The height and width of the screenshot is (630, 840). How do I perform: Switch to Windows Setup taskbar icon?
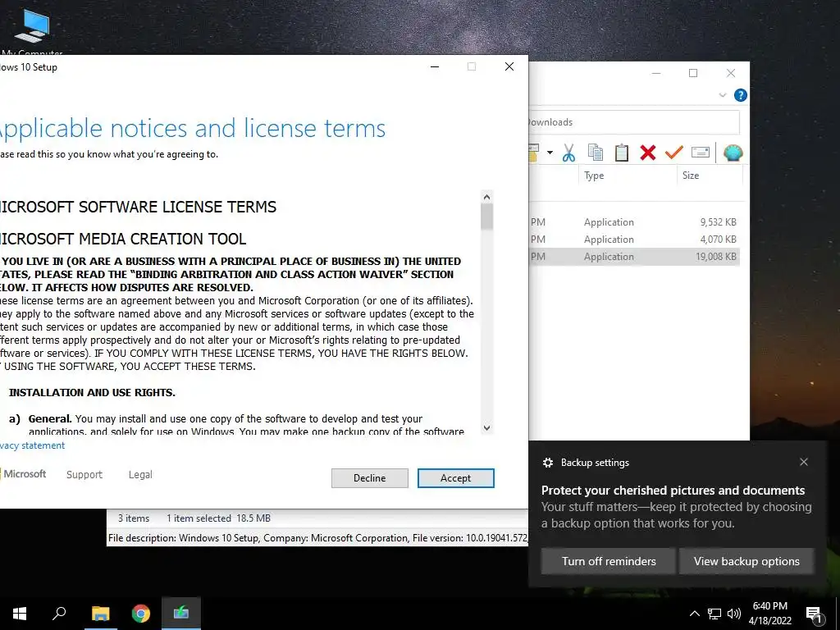pyautogui.click(x=181, y=614)
